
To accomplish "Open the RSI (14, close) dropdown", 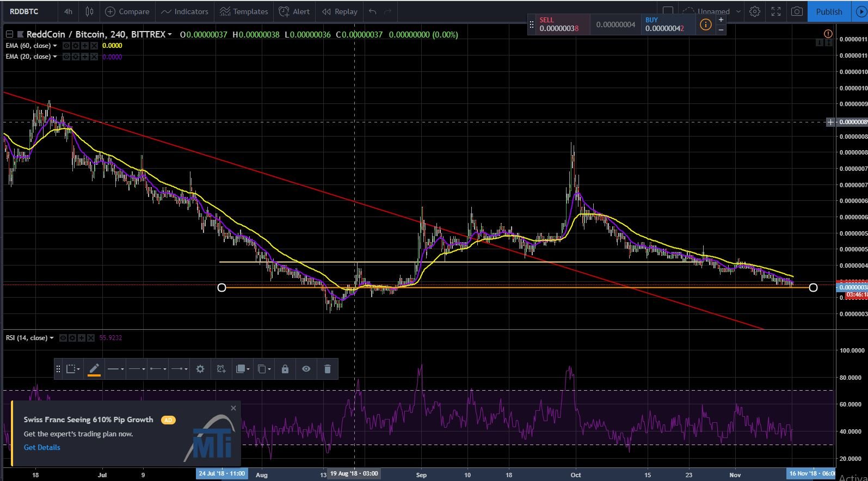I will 52,338.
